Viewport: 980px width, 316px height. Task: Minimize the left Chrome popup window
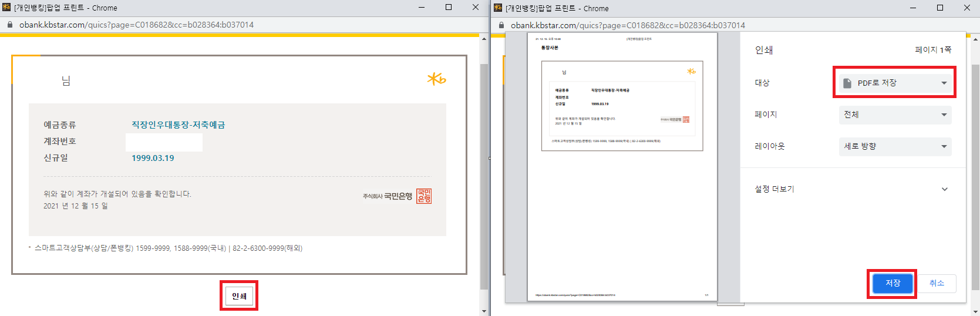tap(422, 8)
